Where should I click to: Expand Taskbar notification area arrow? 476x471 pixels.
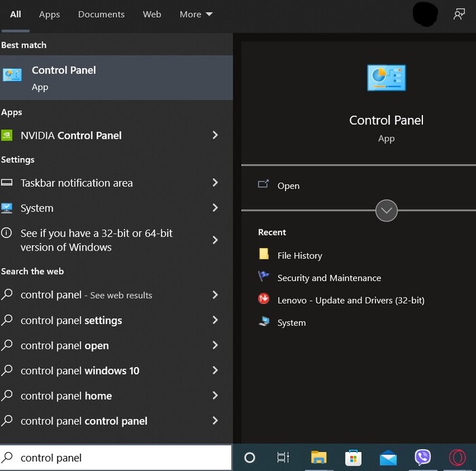pos(215,183)
